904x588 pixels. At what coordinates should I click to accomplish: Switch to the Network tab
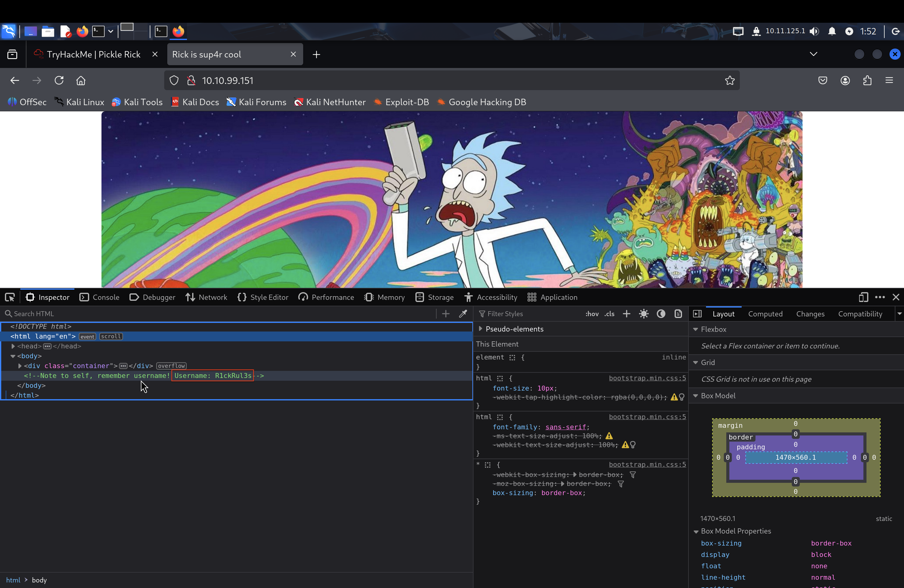[207, 297]
